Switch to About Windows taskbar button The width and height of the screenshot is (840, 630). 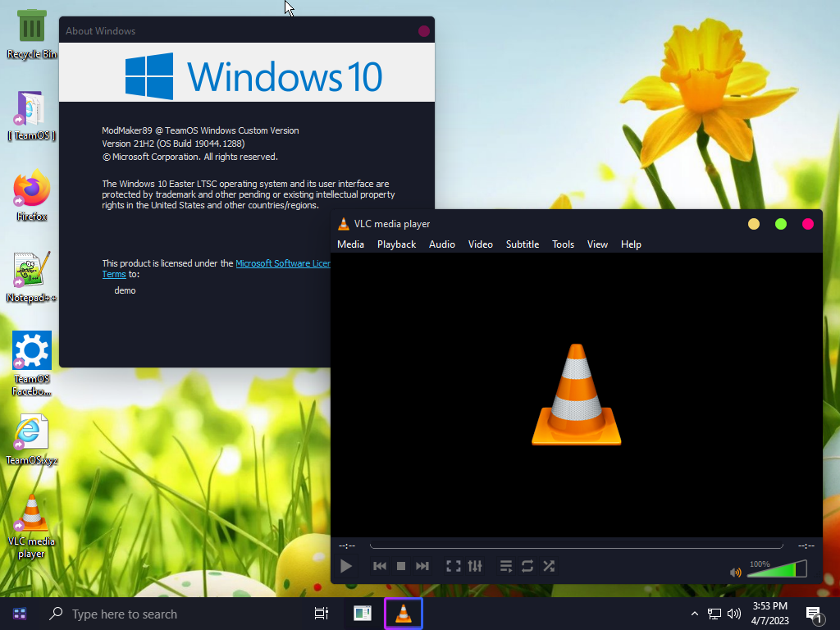click(x=363, y=614)
